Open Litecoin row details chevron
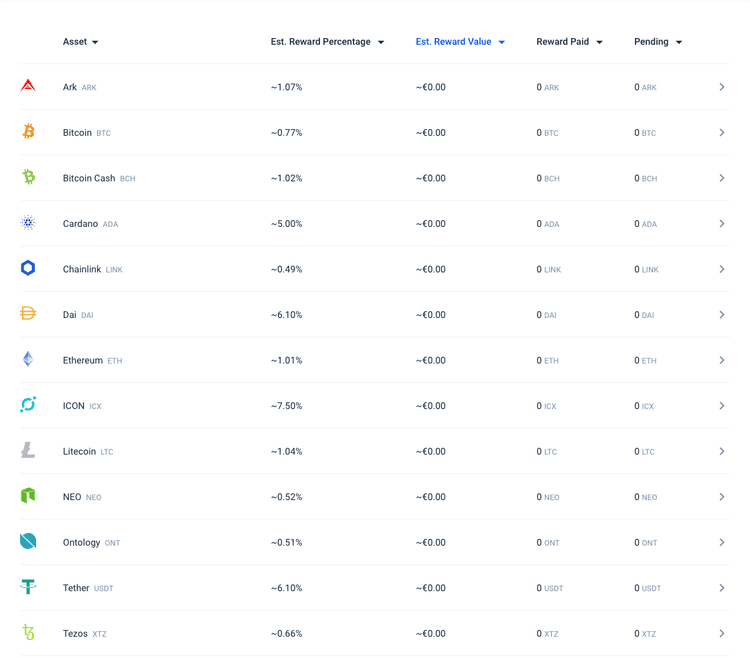 click(x=722, y=451)
